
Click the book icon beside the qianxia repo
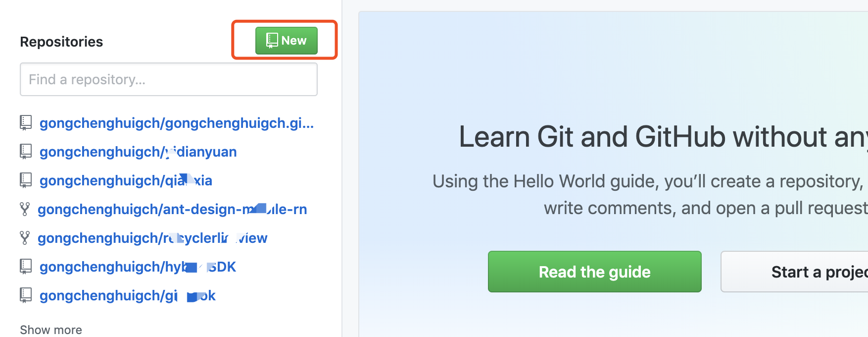point(25,180)
